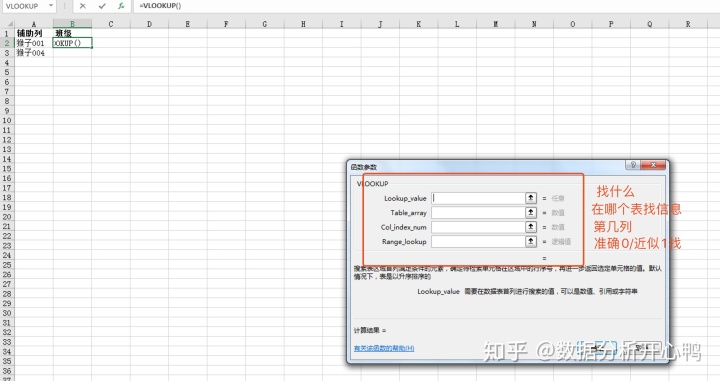Click the Col_index_num input field
Image resolution: width=720 pixels, height=381 pixels.
[x=478, y=227]
